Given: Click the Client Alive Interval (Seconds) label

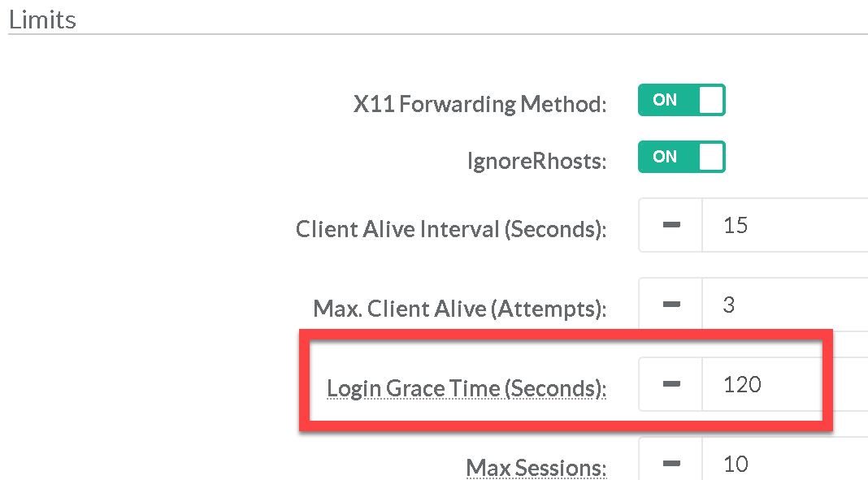Looking at the screenshot, I should (x=451, y=230).
